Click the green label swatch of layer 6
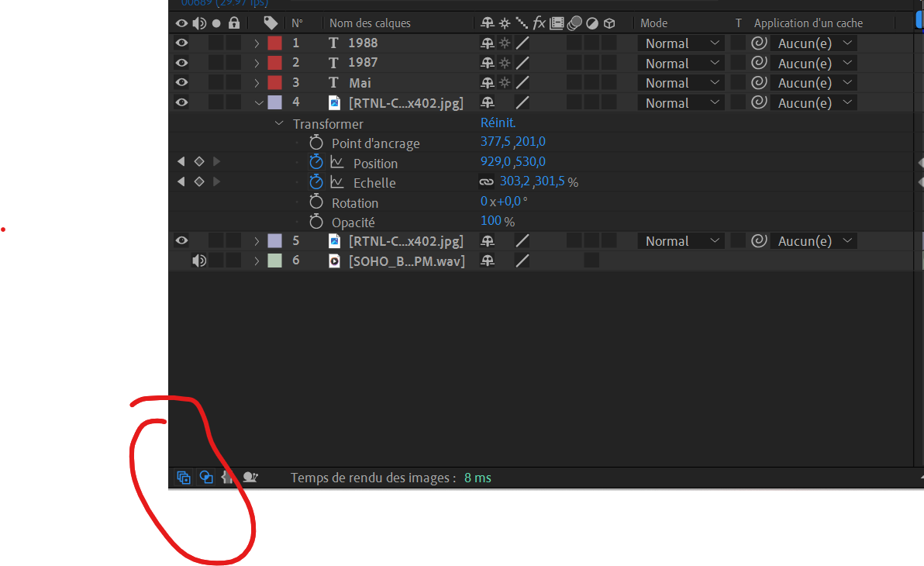Viewport: 924px width, 566px height. tap(274, 261)
